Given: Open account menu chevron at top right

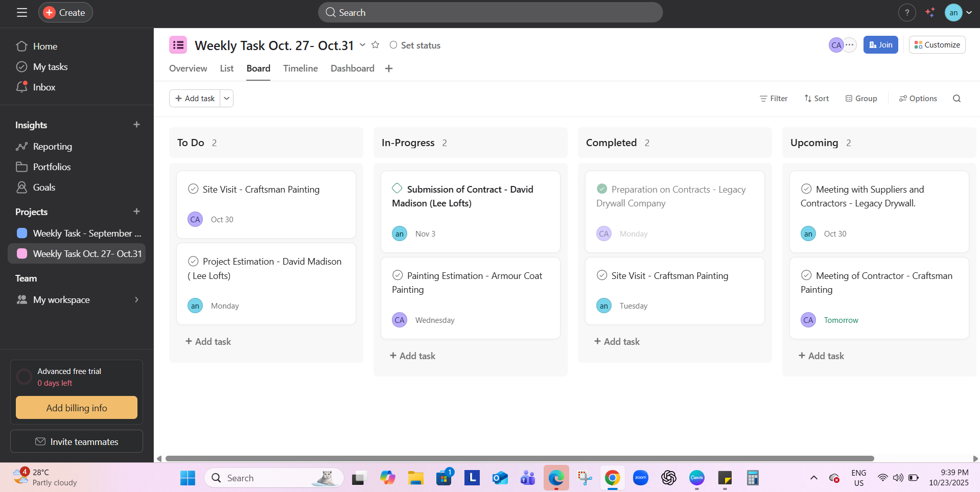Looking at the screenshot, I should point(969,13).
